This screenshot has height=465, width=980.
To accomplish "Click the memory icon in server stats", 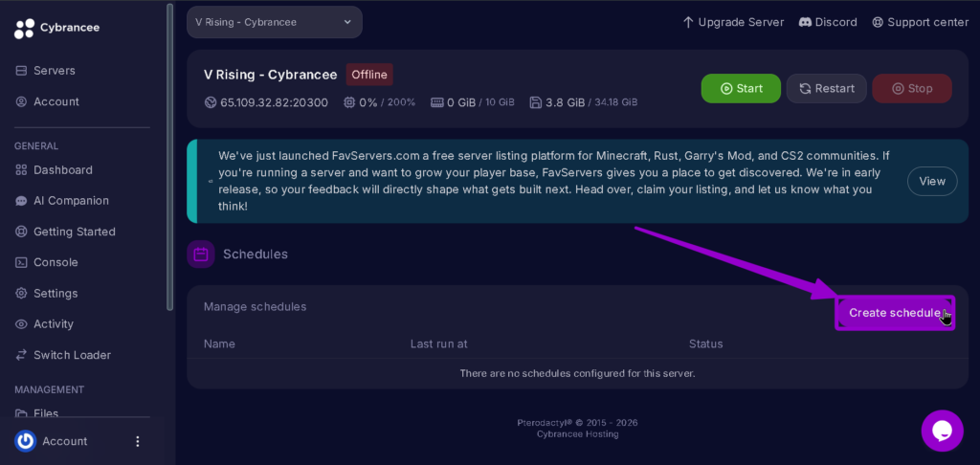I will (x=436, y=102).
